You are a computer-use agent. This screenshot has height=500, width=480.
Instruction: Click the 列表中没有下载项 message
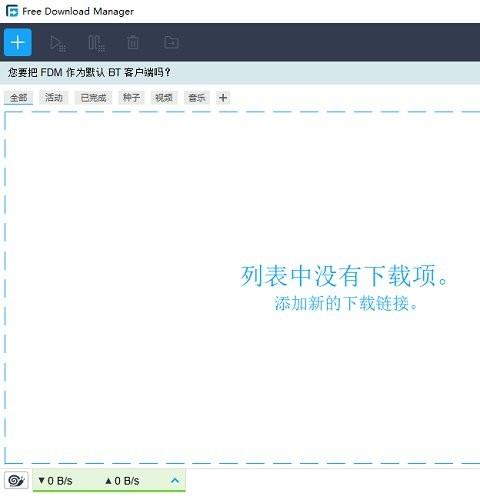click(344, 276)
